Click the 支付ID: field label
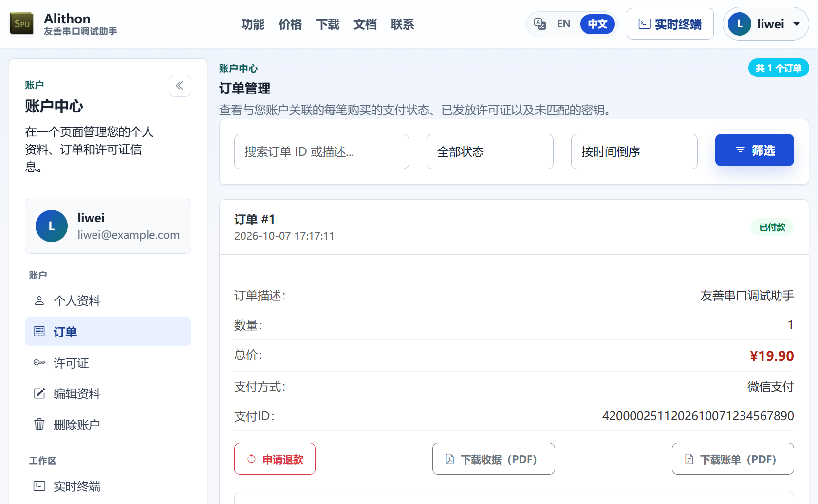The height and width of the screenshot is (504, 818). tap(255, 416)
